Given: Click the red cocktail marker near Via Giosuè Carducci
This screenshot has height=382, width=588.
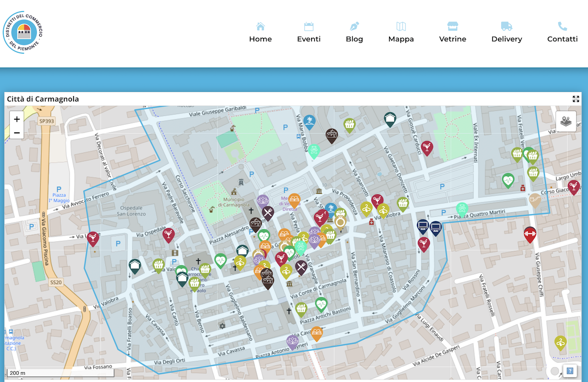Looking at the screenshot, I should 427,148.
